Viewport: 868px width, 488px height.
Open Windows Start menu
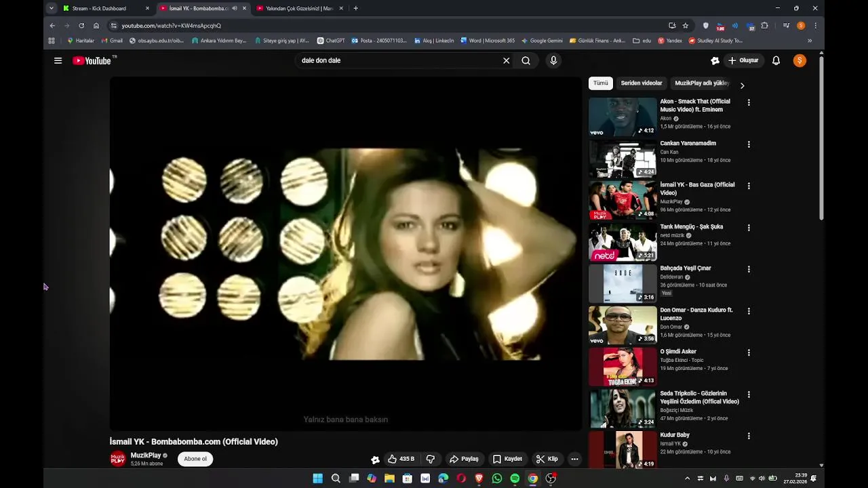click(x=317, y=479)
